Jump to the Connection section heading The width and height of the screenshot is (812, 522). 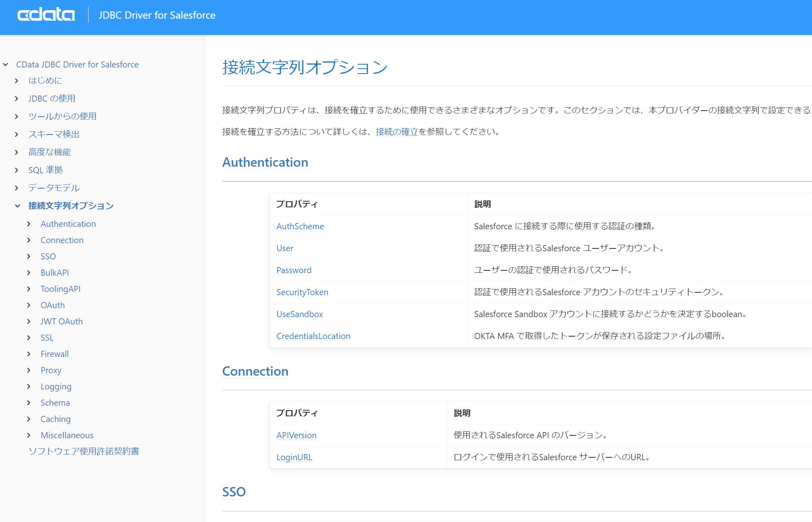coord(255,371)
